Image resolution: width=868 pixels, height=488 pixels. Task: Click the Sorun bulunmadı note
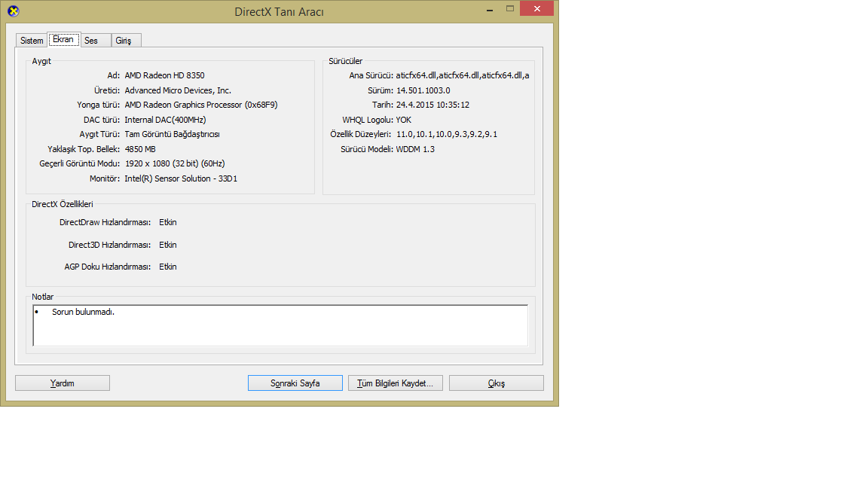tap(83, 312)
